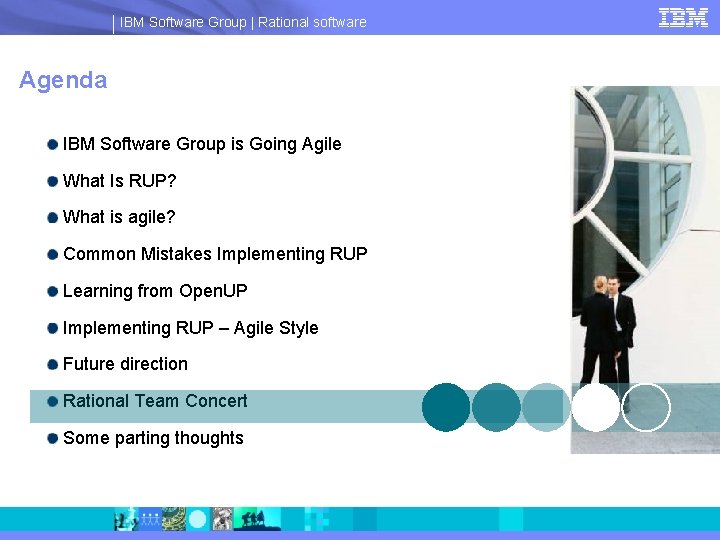Click the footer thumbnail with white circle
This screenshot has height=540, width=720.
198,519
